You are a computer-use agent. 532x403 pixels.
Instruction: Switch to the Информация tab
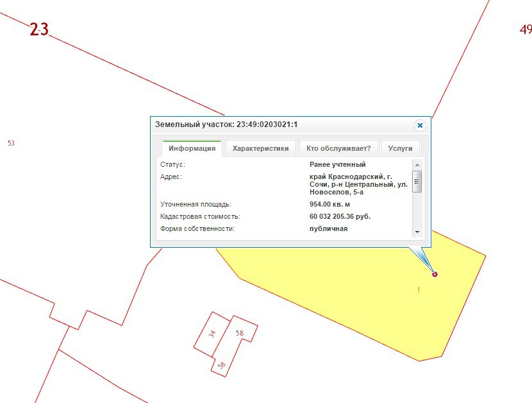point(192,148)
